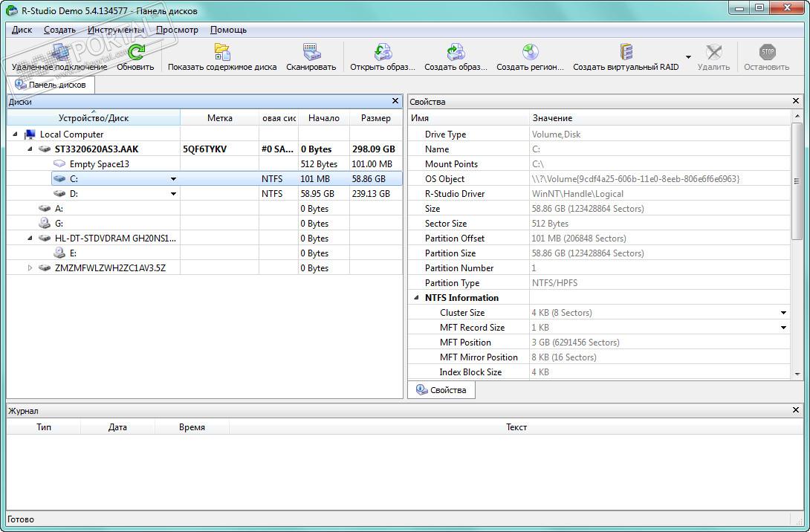This screenshot has height=532, width=810.
Task: Click the properties scrollbar up arrow
Action: click(797, 116)
